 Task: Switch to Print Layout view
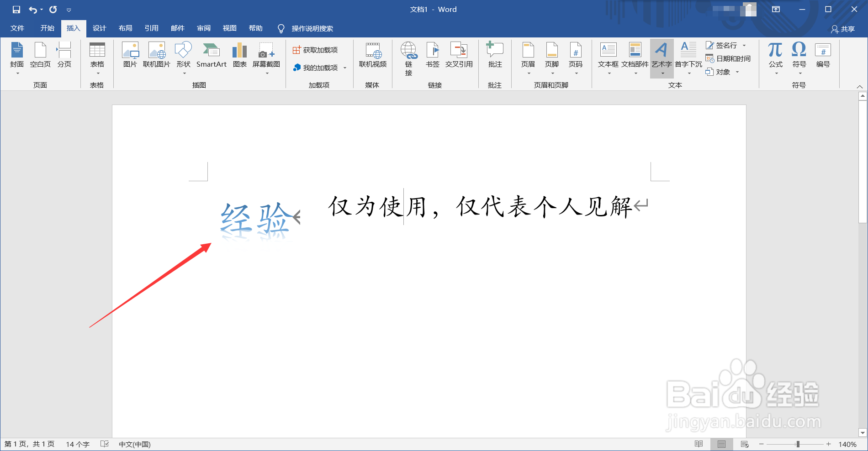click(721, 444)
